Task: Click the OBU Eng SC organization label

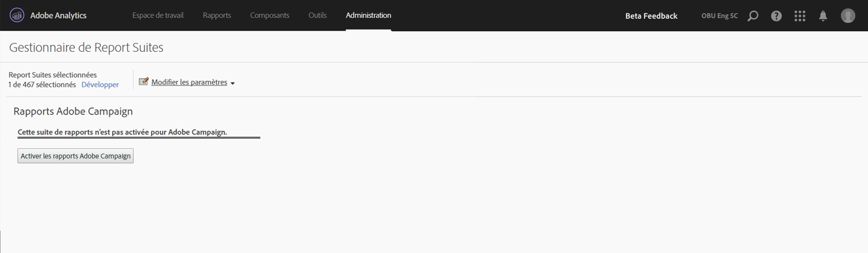Action: pos(720,16)
